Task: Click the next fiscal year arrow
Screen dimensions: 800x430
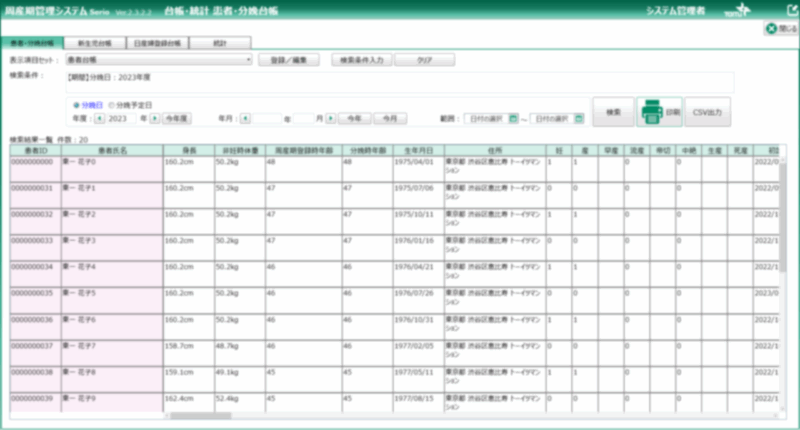Action: [x=155, y=118]
